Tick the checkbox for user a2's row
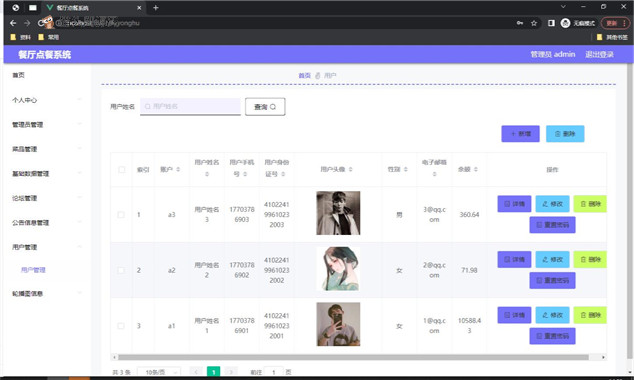 click(x=121, y=270)
